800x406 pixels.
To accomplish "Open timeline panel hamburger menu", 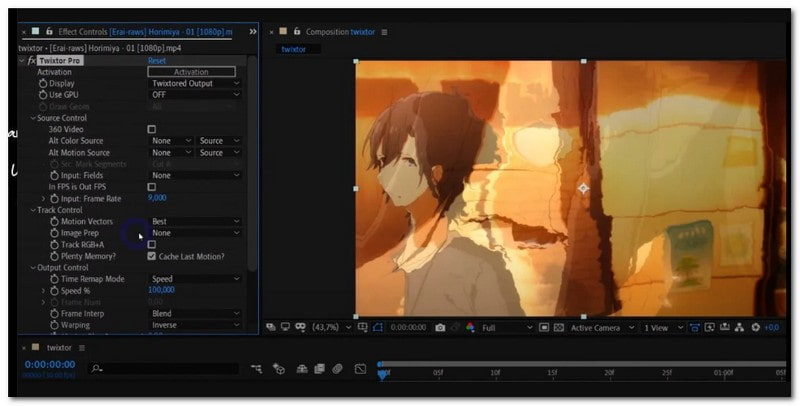I will (82, 348).
